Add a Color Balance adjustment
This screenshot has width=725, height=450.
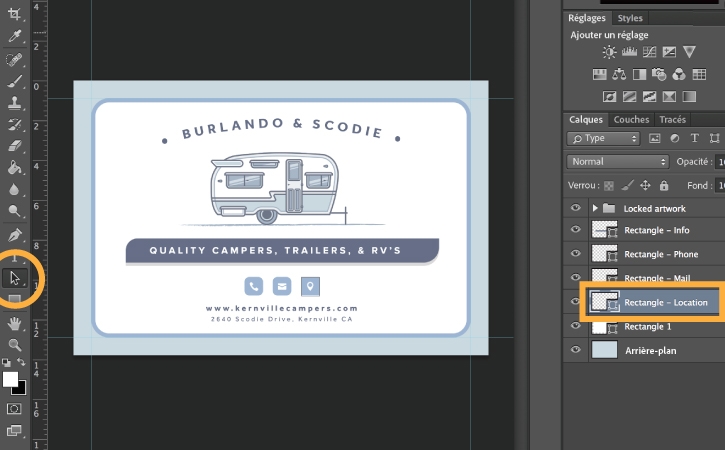pos(619,74)
